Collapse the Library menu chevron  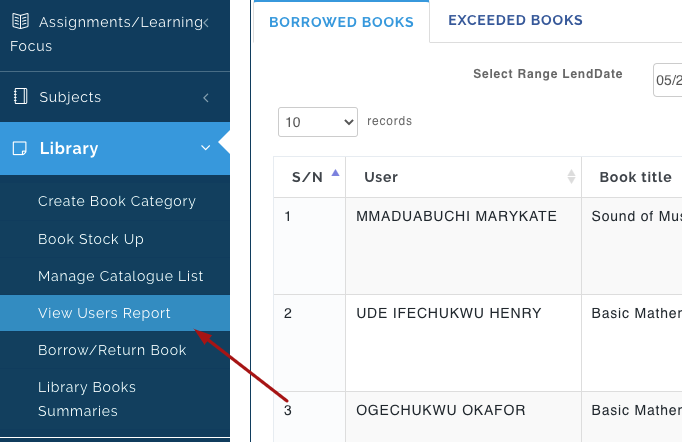[206, 148]
